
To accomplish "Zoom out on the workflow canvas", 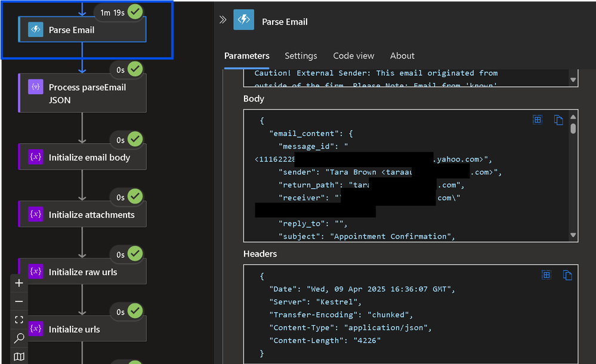I will 19,301.
